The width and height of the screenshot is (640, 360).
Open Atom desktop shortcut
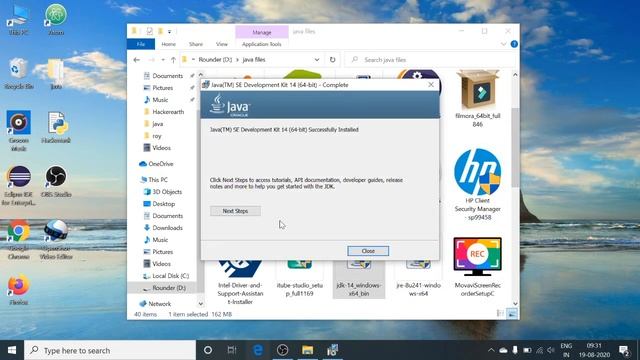click(56, 20)
